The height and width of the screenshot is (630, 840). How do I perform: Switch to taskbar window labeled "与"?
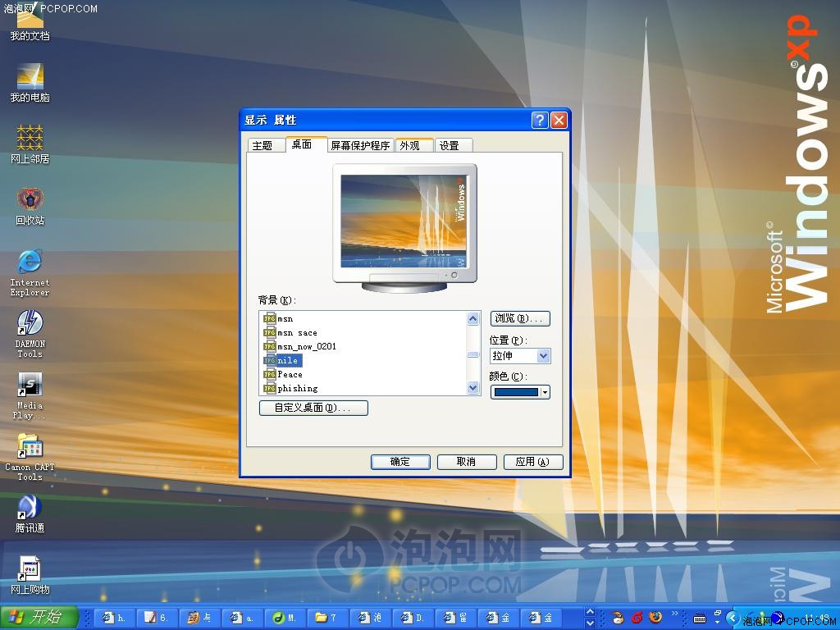point(199,619)
